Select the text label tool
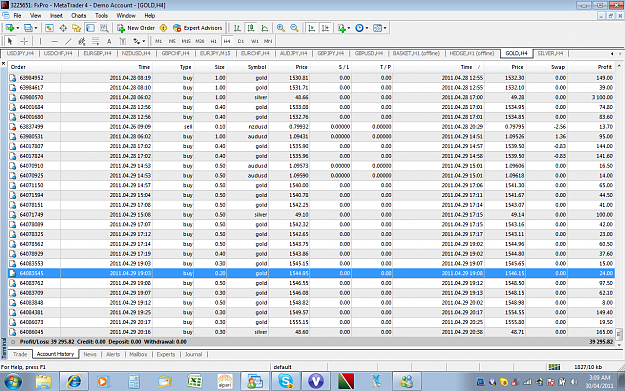The image size is (625, 391). 123,41
